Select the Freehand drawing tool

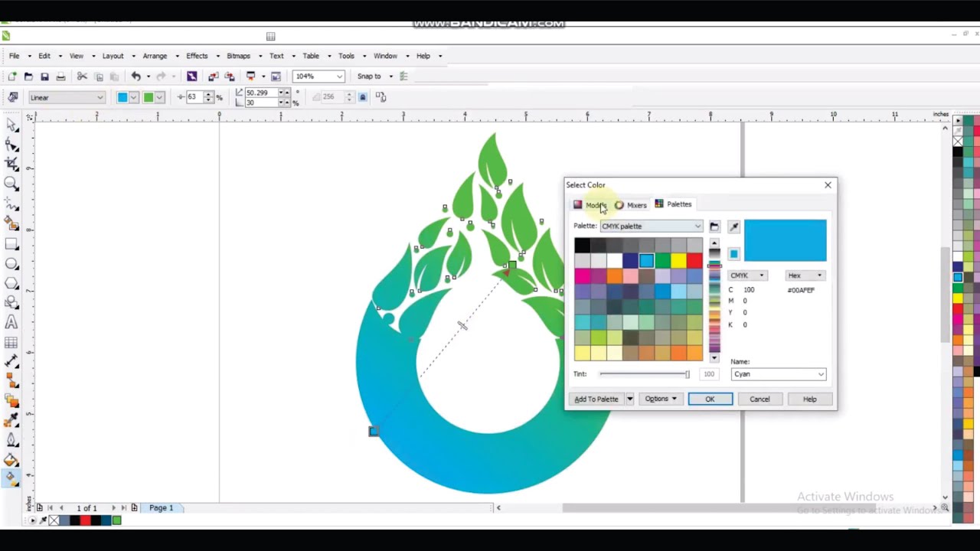[11, 204]
